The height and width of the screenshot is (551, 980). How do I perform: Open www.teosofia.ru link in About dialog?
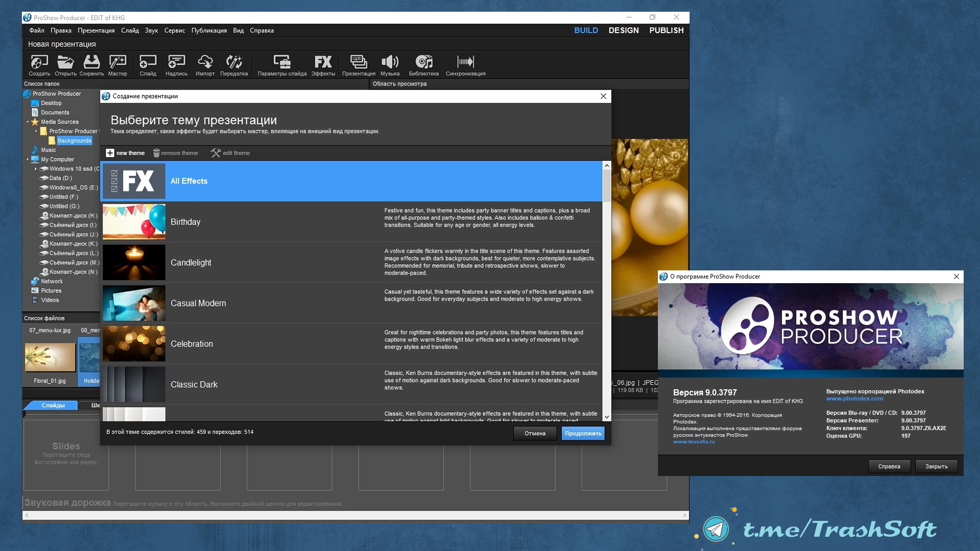pyautogui.click(x=694, y=442)
